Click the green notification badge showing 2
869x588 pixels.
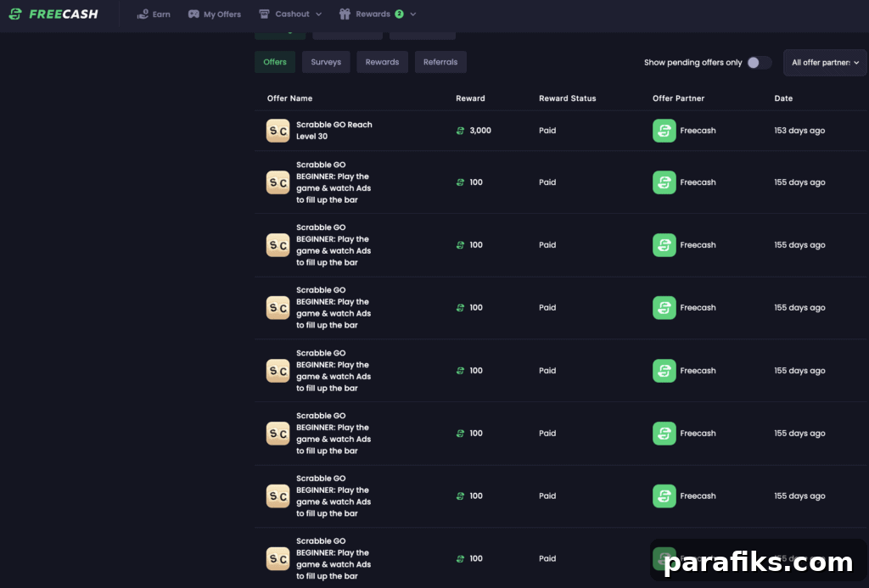(399, 14)
